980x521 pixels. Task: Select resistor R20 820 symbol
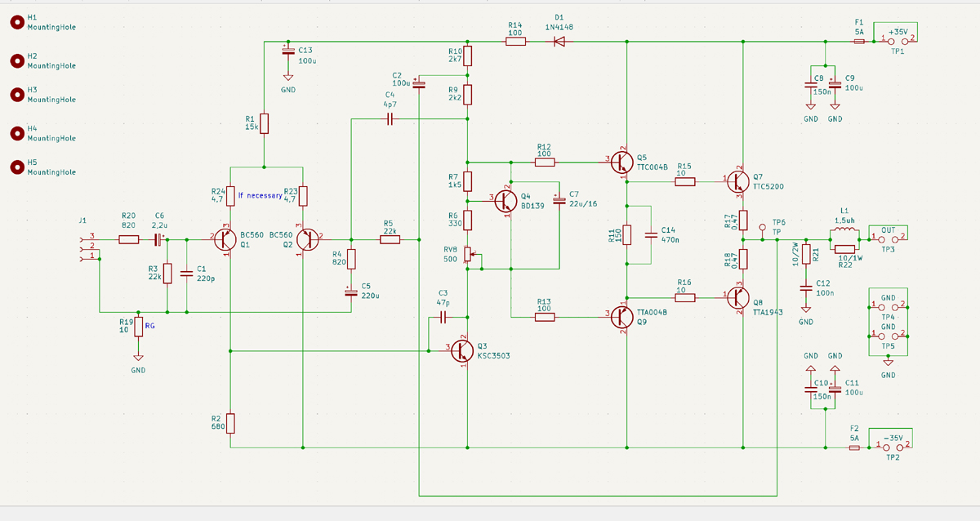pos(129,239)
